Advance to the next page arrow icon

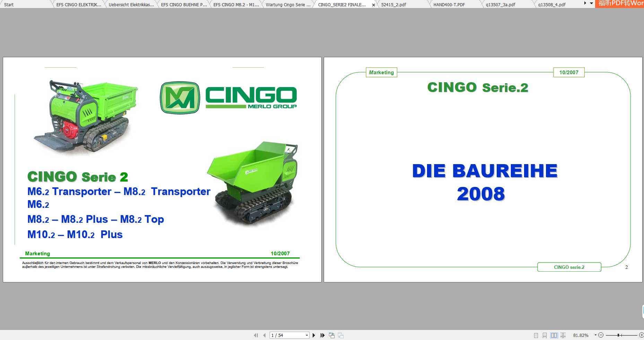314,335
